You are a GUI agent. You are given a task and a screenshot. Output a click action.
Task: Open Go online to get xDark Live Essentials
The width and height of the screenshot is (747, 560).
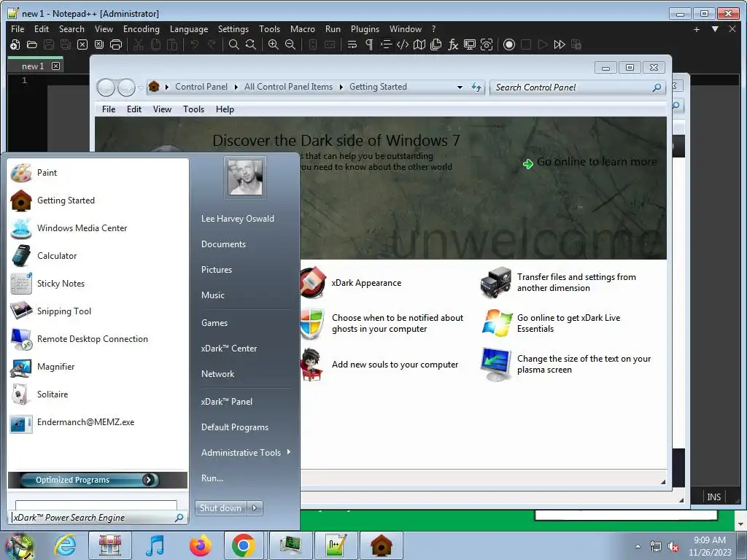coord(568,323)
